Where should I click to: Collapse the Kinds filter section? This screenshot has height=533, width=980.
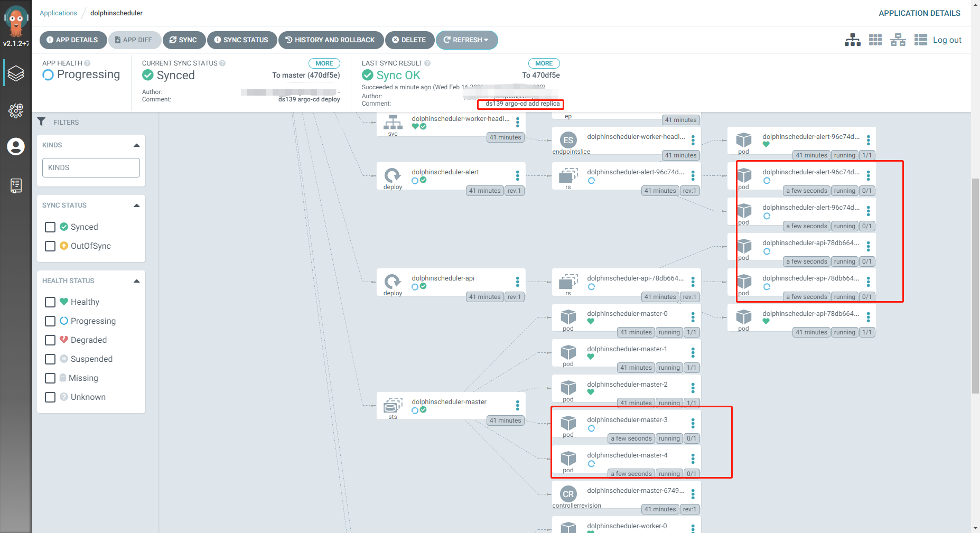pos(137,145)
